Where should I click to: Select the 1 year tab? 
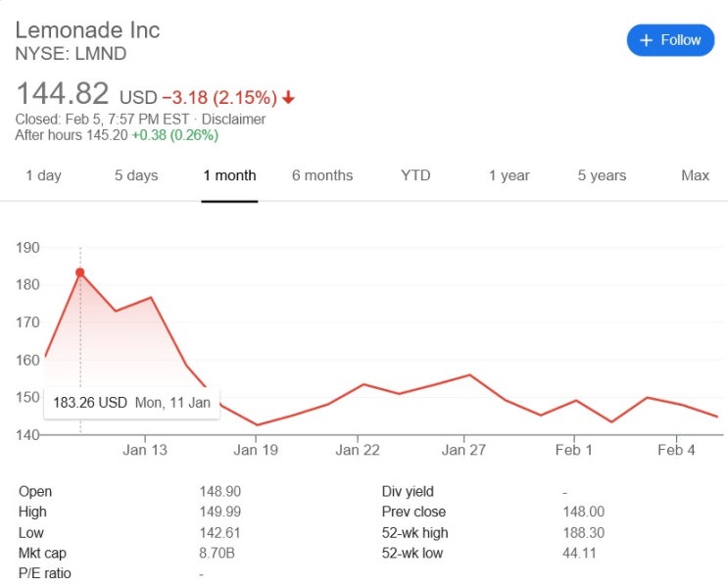tap(509, 175)
